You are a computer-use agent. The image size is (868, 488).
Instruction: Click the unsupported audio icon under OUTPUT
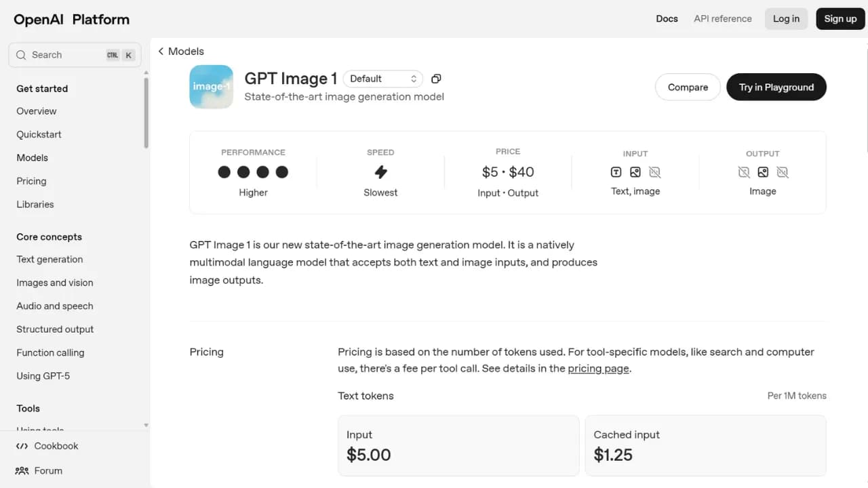[783, 172]
